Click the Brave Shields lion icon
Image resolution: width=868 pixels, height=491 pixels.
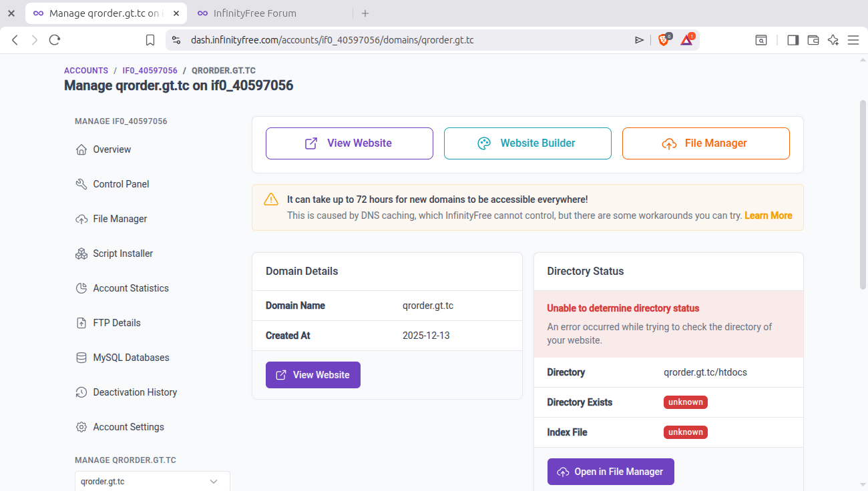664,40
